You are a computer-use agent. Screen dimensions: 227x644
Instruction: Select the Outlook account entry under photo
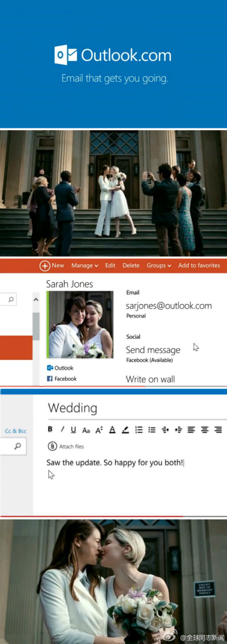[x=60, y=368]
